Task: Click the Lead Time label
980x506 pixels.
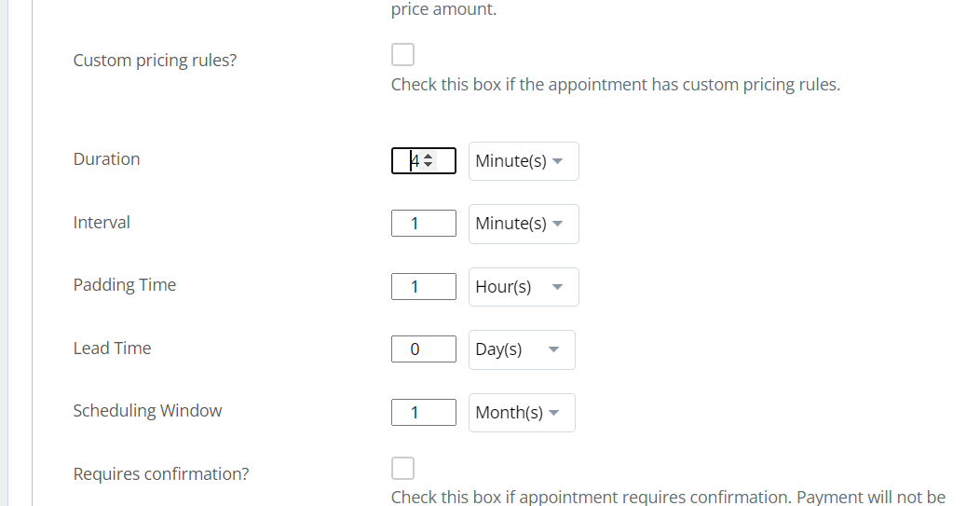Action: pyautogui.click(x=112, y=349)
